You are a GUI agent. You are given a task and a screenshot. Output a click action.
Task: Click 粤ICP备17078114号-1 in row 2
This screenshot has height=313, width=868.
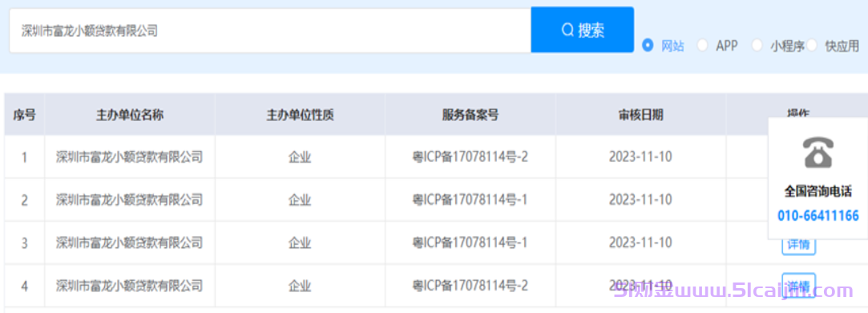(470, 199)
